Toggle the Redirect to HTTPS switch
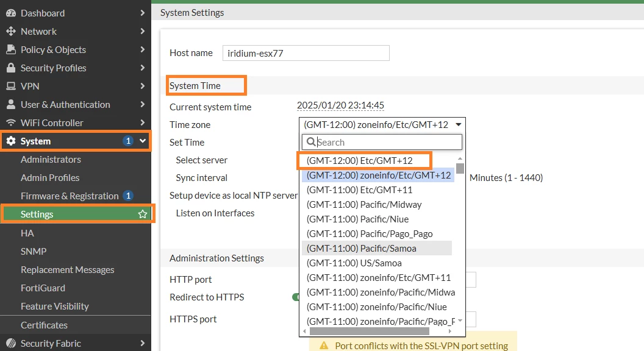 [x=296, y=297]
